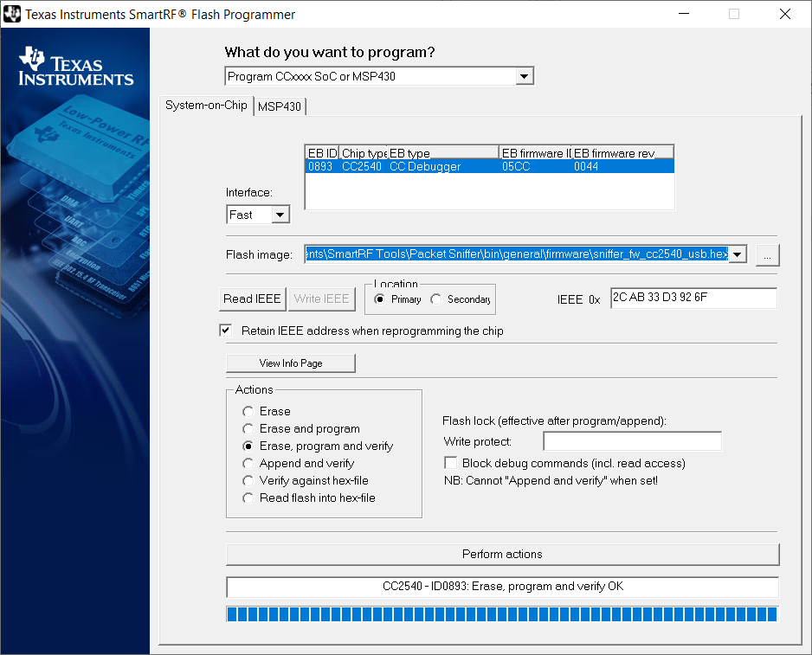Click the View Info Page button
Screen dimensions: 812x655
(x=291, y=363)
